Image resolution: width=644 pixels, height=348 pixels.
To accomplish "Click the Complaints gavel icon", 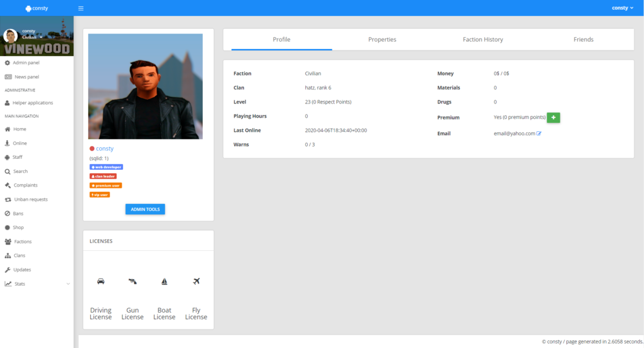I will (x=8, y=185).
